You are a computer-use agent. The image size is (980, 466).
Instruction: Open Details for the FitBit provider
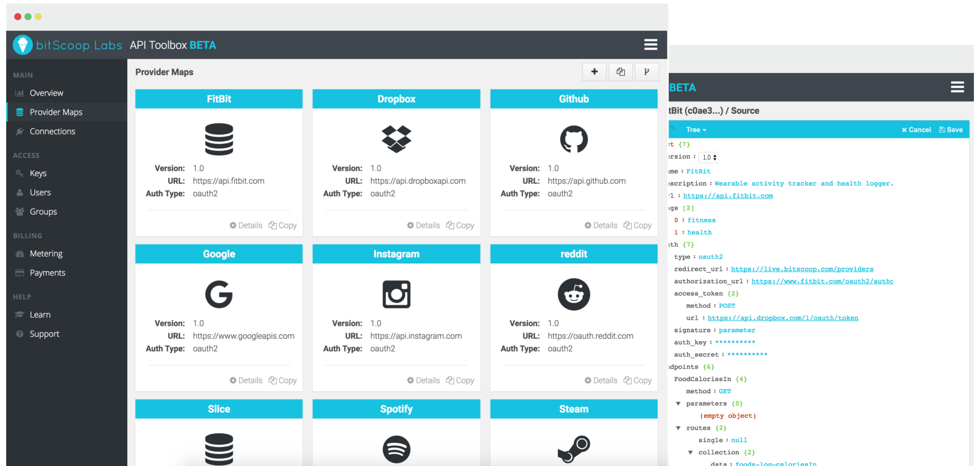tap(246, 225)
